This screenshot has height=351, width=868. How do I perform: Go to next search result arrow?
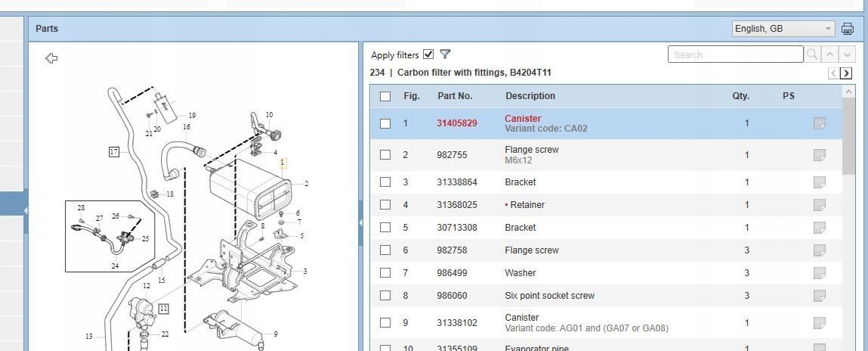pos(847,54)
